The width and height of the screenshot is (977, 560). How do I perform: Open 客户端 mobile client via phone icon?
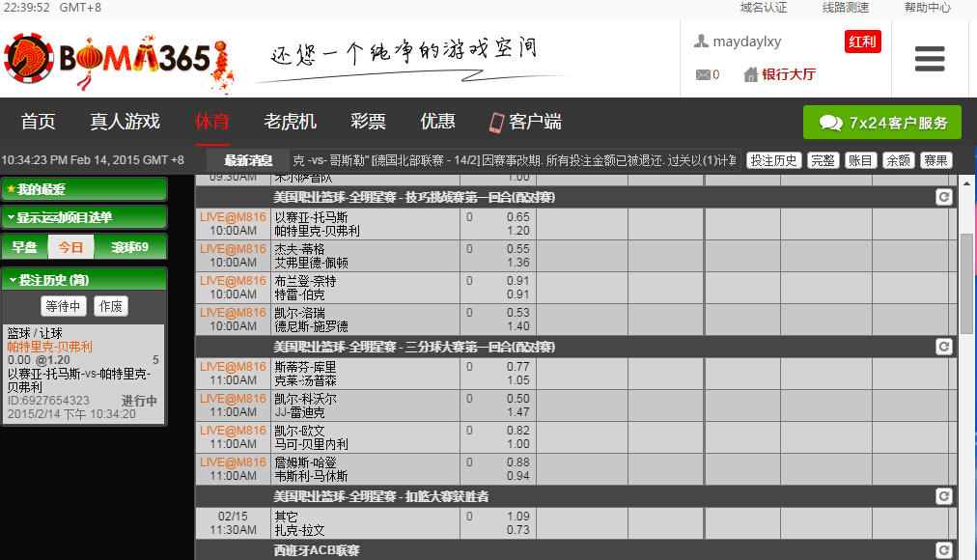(x=494, y=123)
